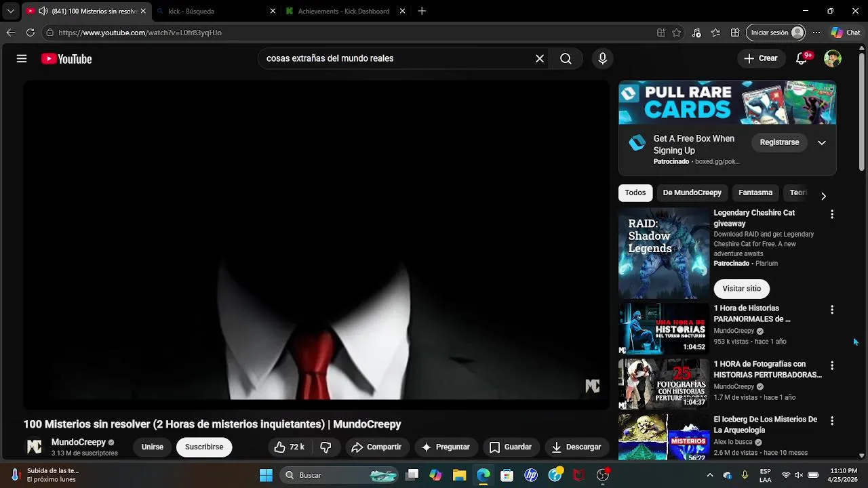Click the Preguntar button
This screenshot has height=488, width=868.
point(446,447)
